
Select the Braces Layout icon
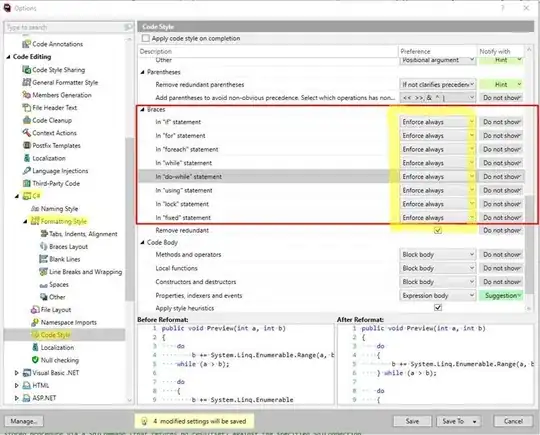[x=43, y=246]
